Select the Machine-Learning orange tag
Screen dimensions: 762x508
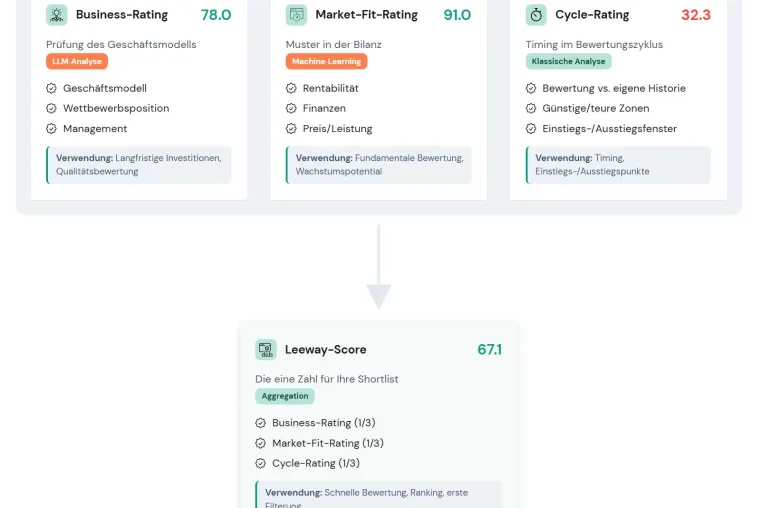(327, 61)
